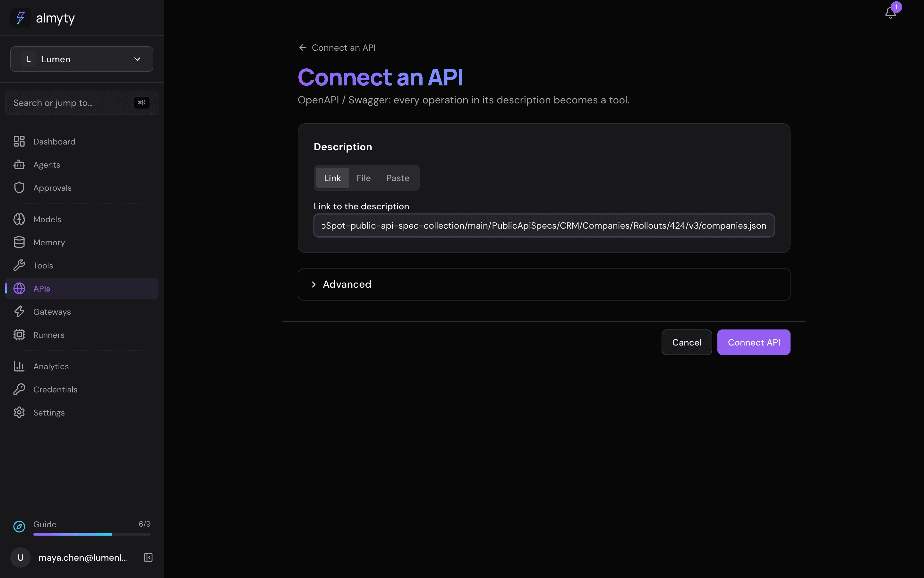Click the APIs globe icon
924x578 pixels.
tap(19, 289)
